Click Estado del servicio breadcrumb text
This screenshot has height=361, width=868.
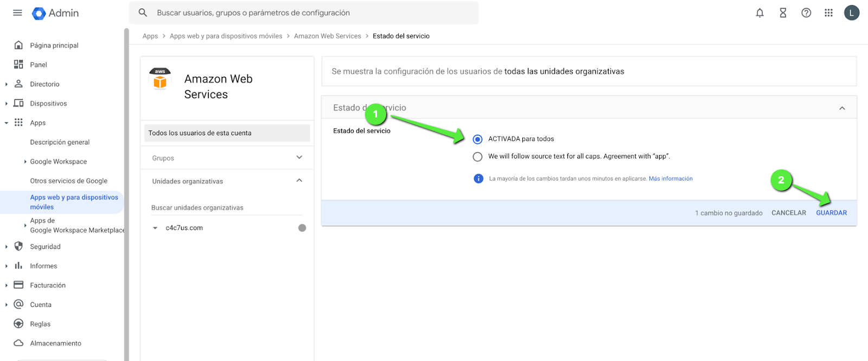401,36
